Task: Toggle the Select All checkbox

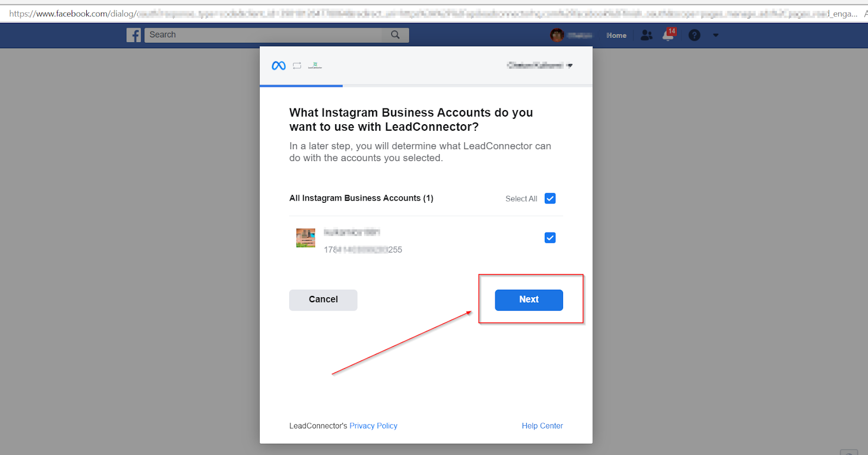Action: (x=550, y=198)
